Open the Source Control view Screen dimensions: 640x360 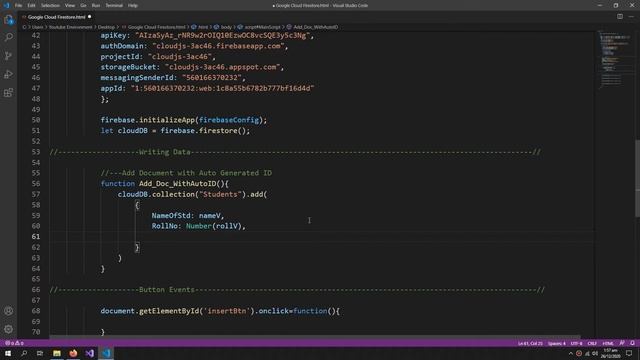tap(8, 56)
